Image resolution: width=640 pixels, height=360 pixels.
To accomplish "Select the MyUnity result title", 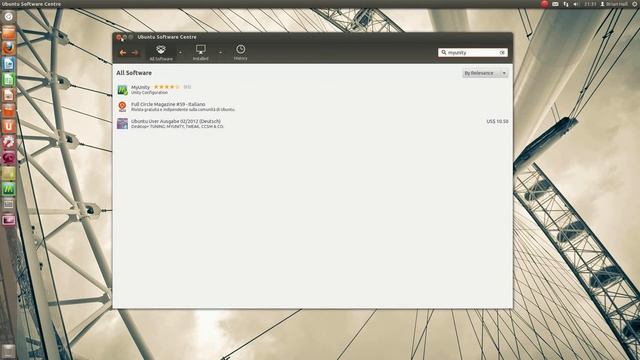I will click(x=140, y=87).
